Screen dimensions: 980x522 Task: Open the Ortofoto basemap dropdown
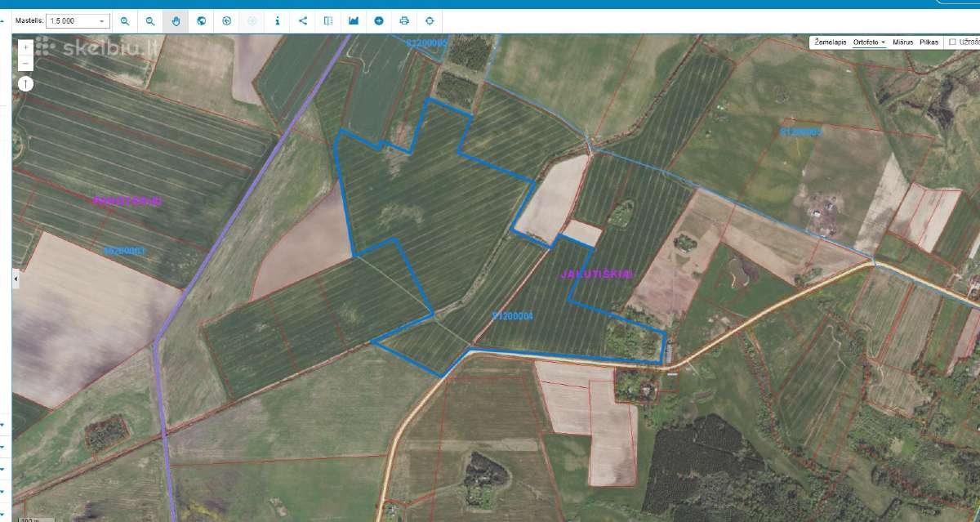pos(870,42)
